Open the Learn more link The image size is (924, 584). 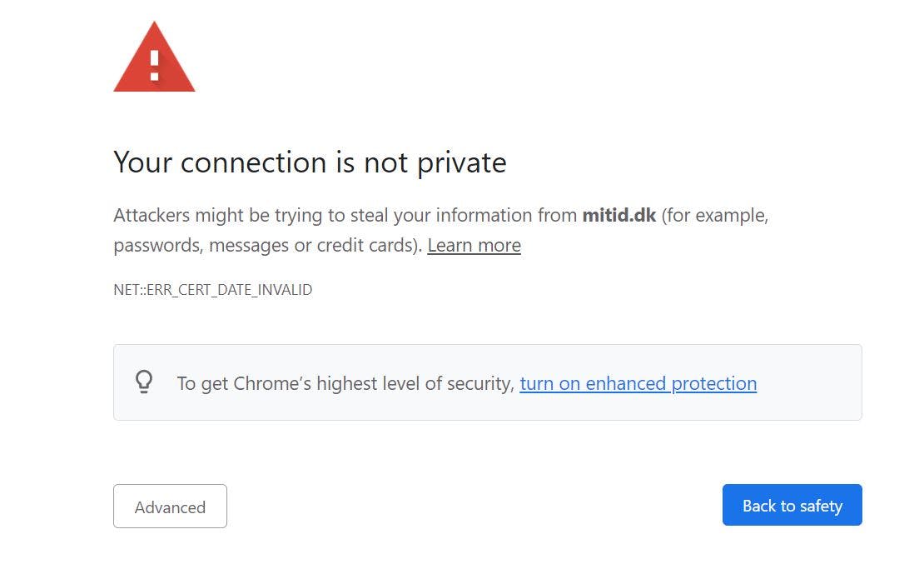tap(474, 246)
